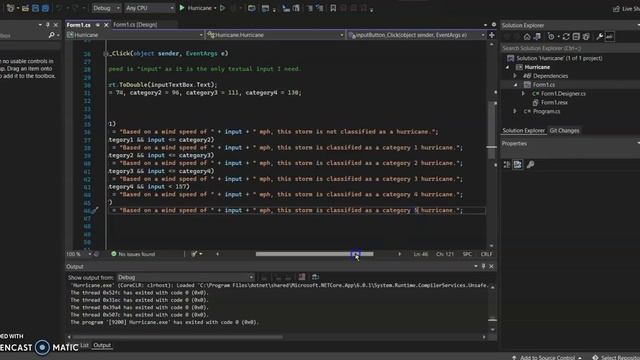Collapse the Hurricane project node
Viewport: 640px width, 360px height.
507,67
